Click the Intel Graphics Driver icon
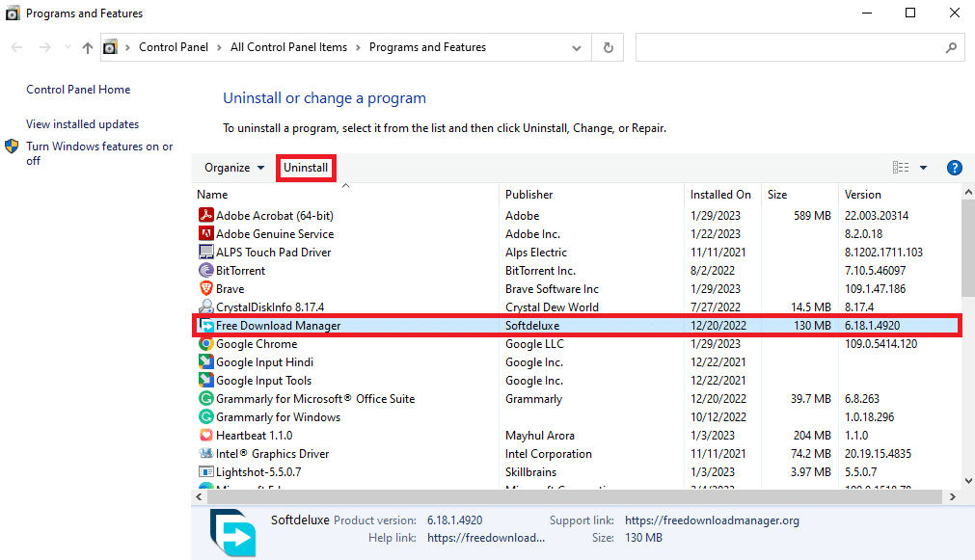 click(205, 453)
